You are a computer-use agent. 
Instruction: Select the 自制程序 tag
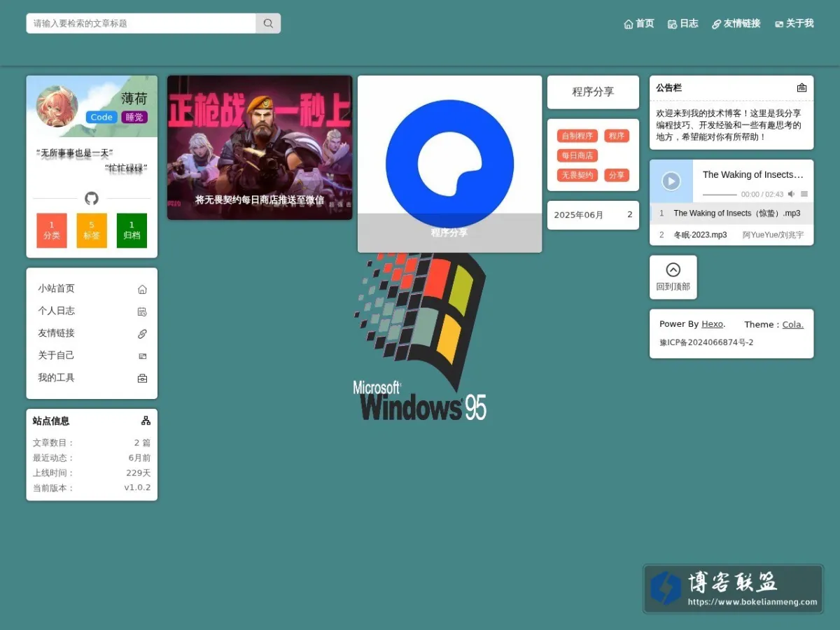[x=577, y=136]
